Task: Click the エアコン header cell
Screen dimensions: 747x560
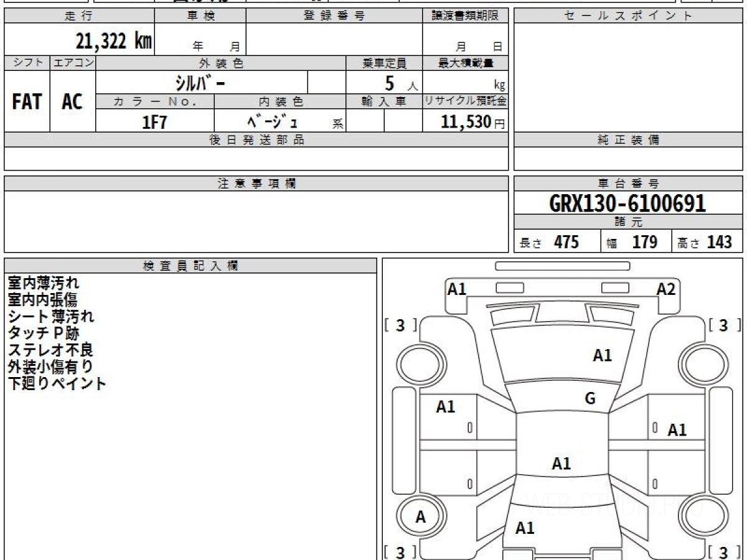Action: (73, 63)
